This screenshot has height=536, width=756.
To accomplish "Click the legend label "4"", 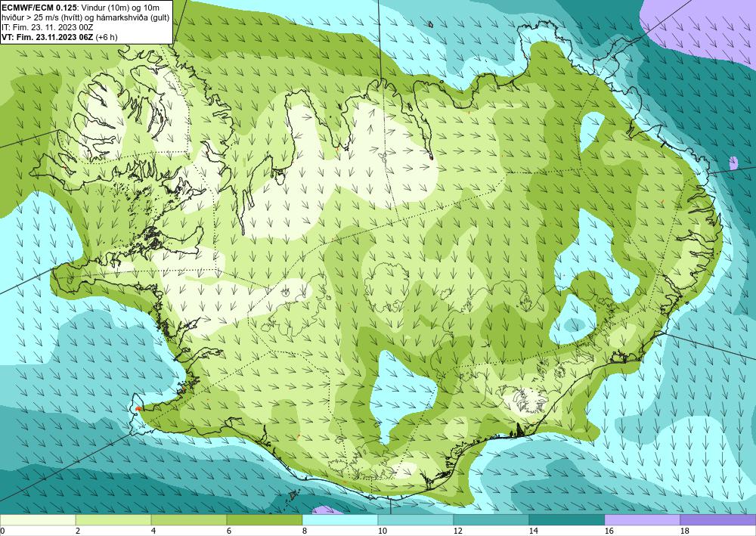I will click(153, 531).
